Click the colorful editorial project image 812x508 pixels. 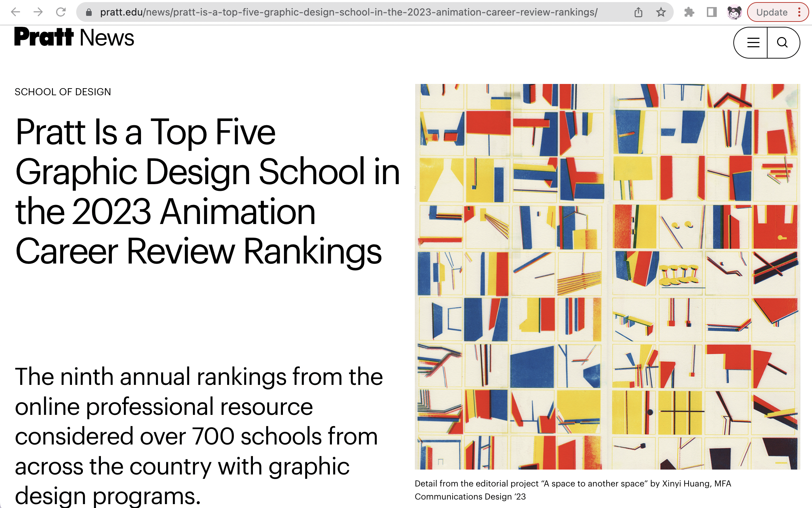click(607, 276)
